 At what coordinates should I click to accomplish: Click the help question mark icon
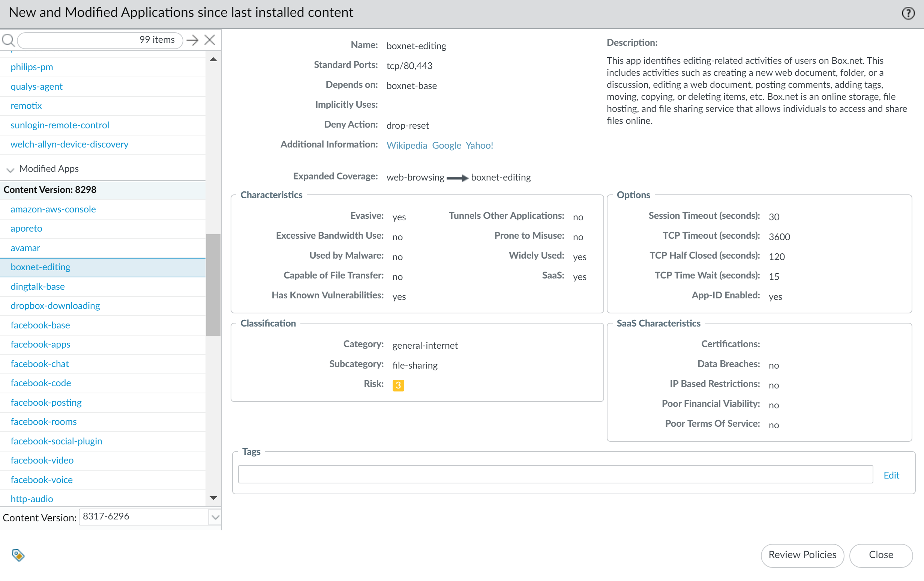coord(907,14)
